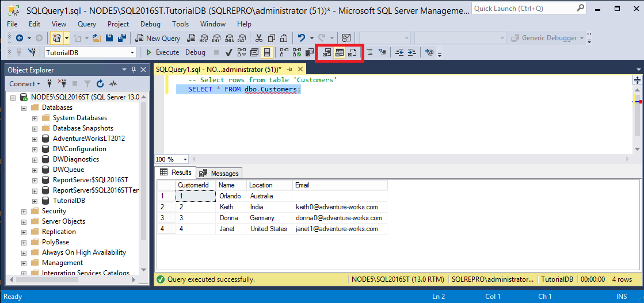The width and height of the screenshot is (644, 303).
Task: Toggle auto-hide pin on Object Explorer
Action: click(134, 70)
